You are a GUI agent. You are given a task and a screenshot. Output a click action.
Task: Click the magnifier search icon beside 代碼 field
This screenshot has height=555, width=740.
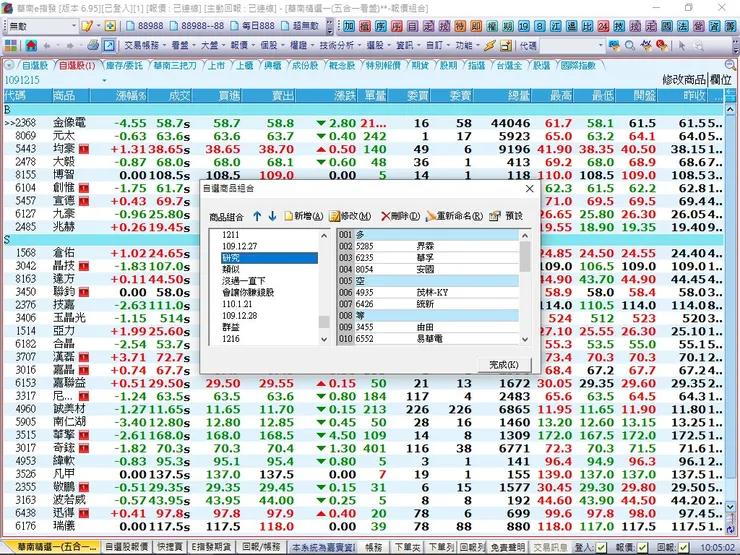point(630,46)
